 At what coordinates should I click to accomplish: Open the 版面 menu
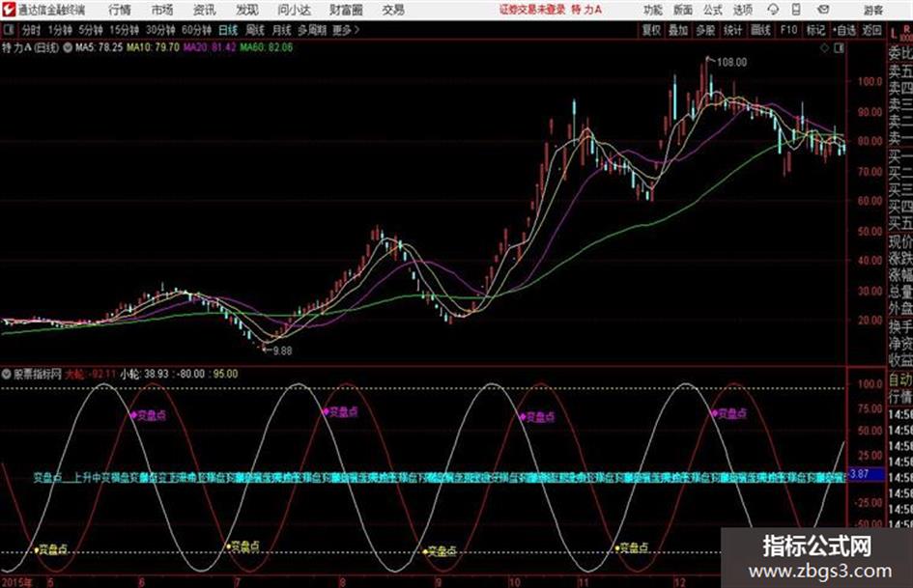coord(682,10)
